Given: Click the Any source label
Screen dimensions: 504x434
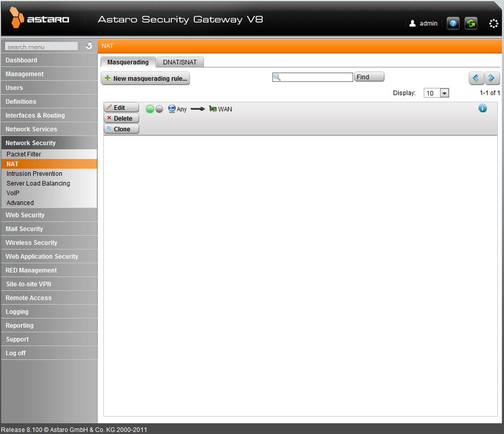Looking at the screenshot, I should 181,109.
